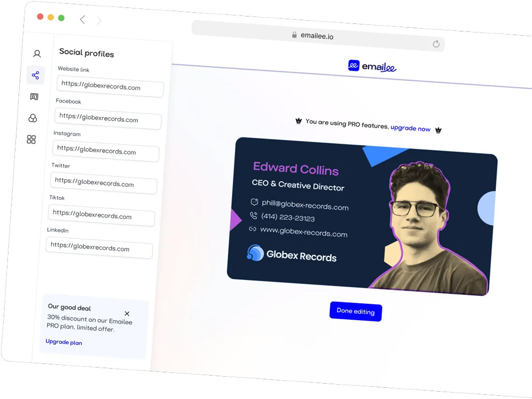Click the Instagram URL field

(x=106, y=151)
